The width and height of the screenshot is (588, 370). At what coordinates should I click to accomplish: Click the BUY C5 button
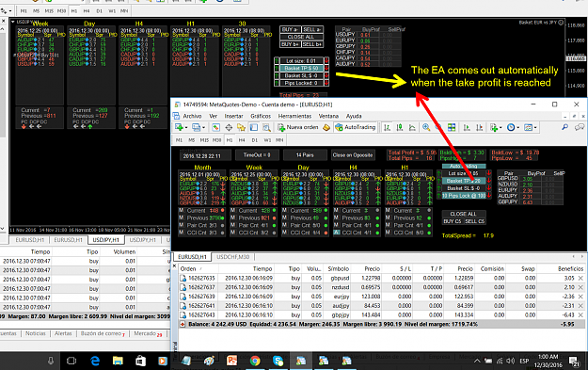[453, 221]
